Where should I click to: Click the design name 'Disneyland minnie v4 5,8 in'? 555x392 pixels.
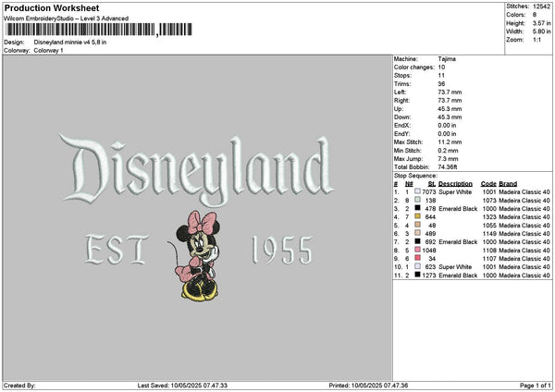pos(70,43)
